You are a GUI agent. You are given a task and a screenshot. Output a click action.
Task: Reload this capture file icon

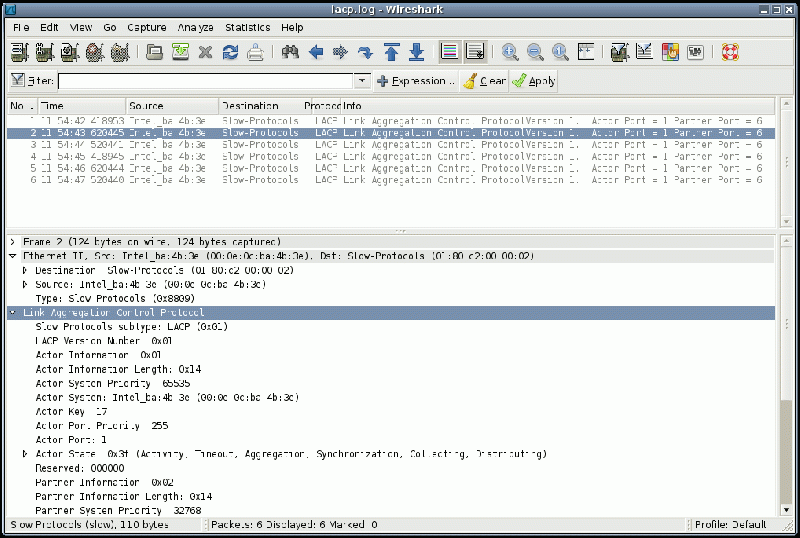point(230,52)
